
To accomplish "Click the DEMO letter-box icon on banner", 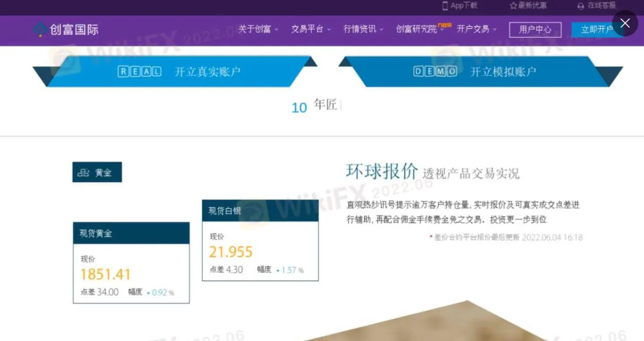I will (435, 71).
